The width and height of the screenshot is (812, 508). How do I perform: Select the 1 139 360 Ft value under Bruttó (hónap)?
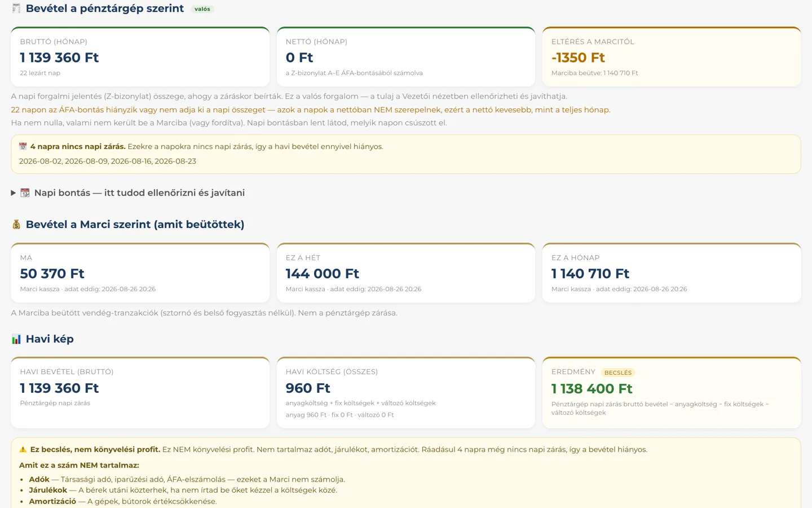tap(59, 58)
